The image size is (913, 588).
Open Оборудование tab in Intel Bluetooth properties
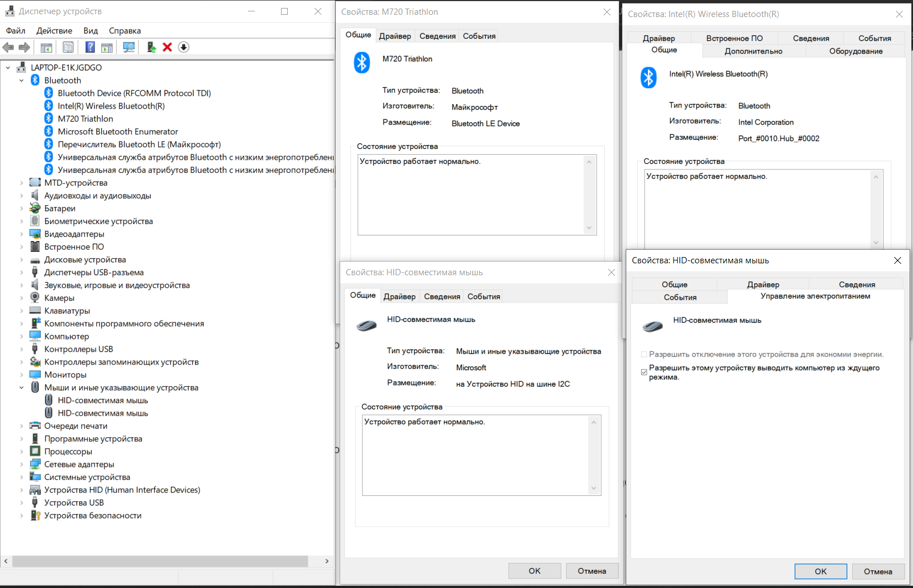[856, 51]
